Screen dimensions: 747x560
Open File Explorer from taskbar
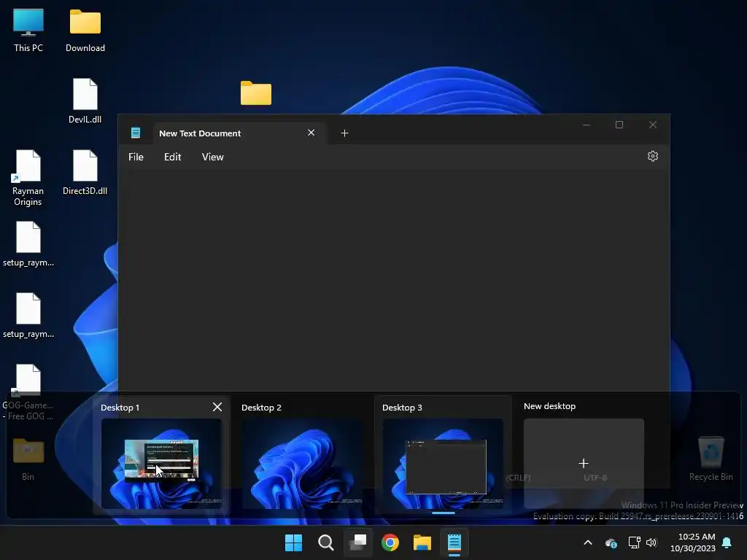tap(422, 542)
